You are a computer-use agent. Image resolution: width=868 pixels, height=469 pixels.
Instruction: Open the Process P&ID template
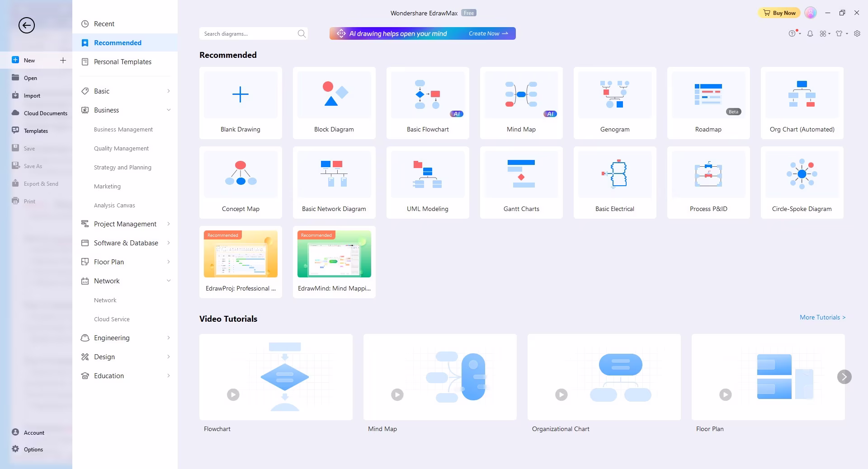[708, 183]
